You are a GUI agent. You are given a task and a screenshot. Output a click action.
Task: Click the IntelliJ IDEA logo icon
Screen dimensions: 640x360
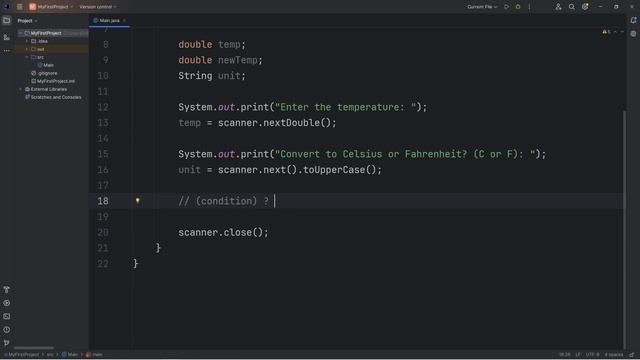[x=6, y=7]
